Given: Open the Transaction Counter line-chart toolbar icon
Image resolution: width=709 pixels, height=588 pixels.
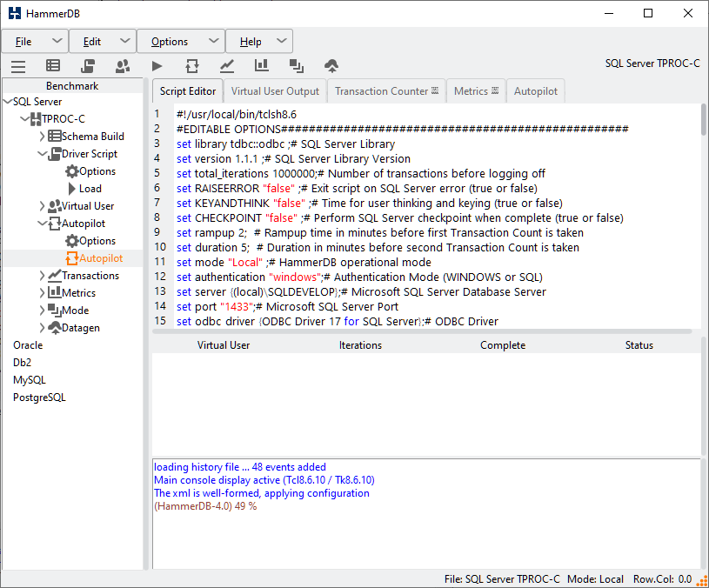Looking at the screenshot, I should (227, 65).
